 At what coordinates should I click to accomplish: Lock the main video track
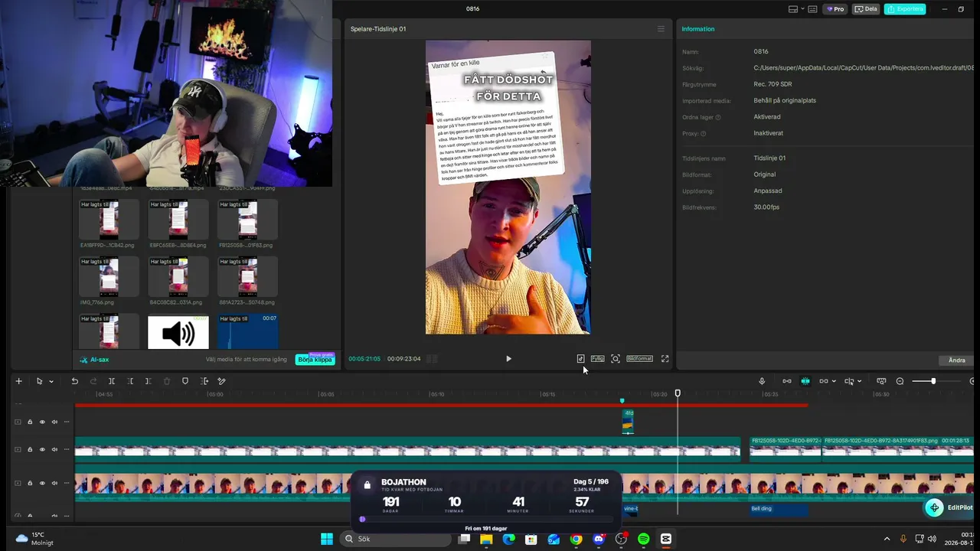click(x=30, y=484)
